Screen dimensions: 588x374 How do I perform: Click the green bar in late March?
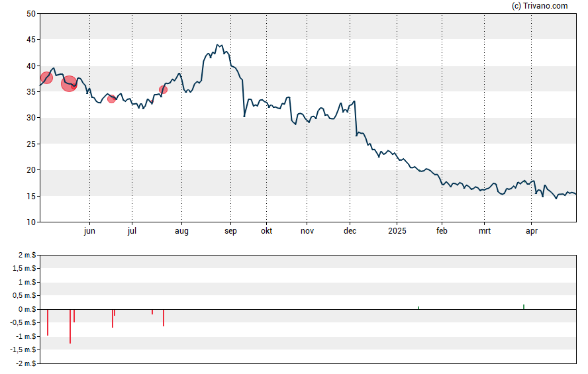pyautogui.click(x=524, y=307)
